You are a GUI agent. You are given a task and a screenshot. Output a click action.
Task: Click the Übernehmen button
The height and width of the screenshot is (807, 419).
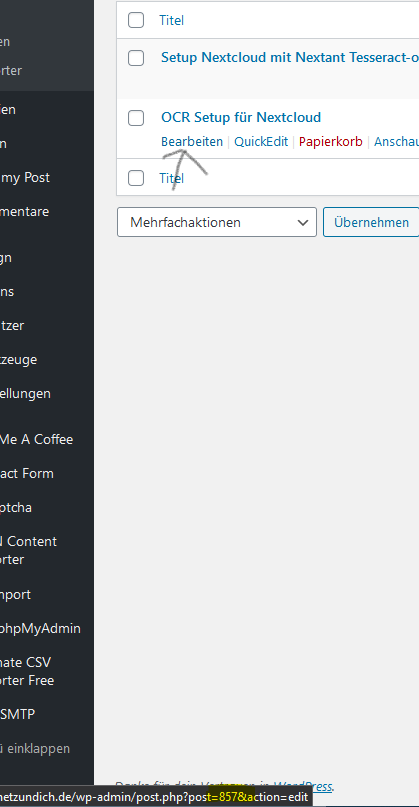[x=371, y=222]
